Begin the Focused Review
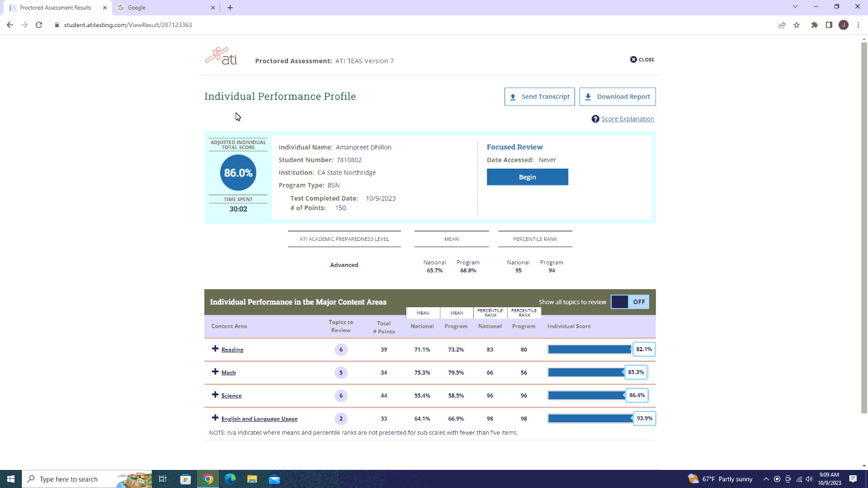The image size is (868, 488). 527,177
